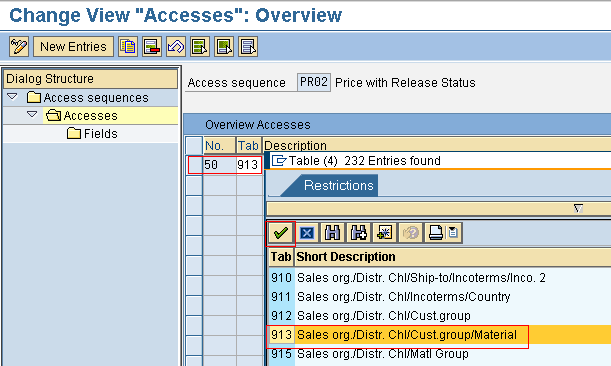Image resolution: width=611 pixels, height=366 pixels.
Task: Click the No. column header
Action: pos(219,146)
